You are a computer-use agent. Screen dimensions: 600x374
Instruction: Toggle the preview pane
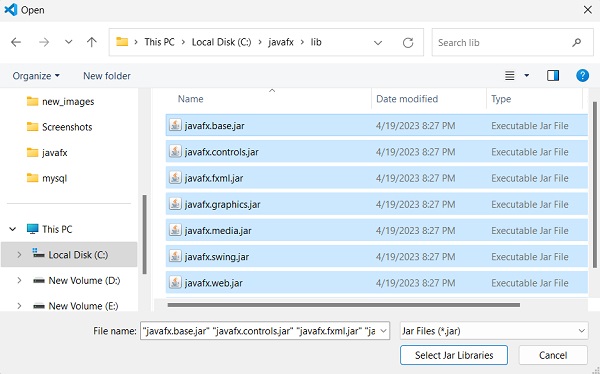[x=553, y=76]
